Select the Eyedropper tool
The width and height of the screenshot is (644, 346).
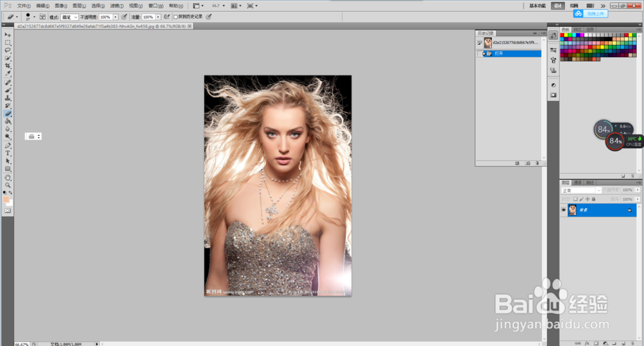(7, 74)
